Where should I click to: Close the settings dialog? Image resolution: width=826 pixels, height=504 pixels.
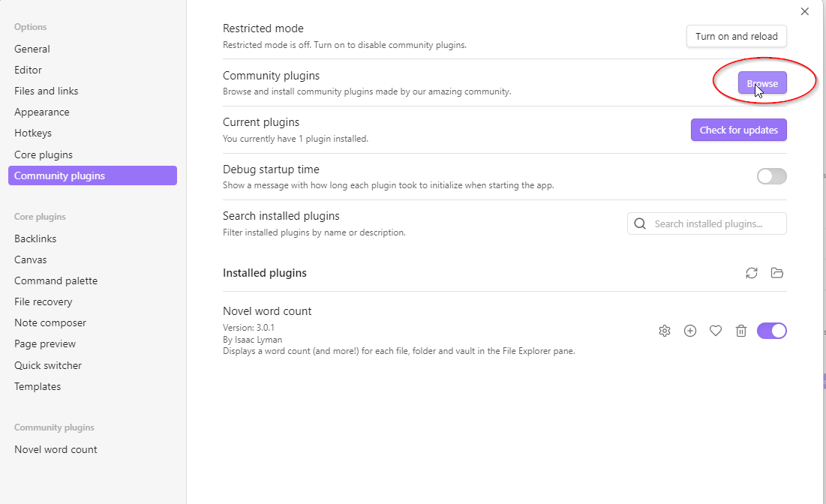click(805, 11)
